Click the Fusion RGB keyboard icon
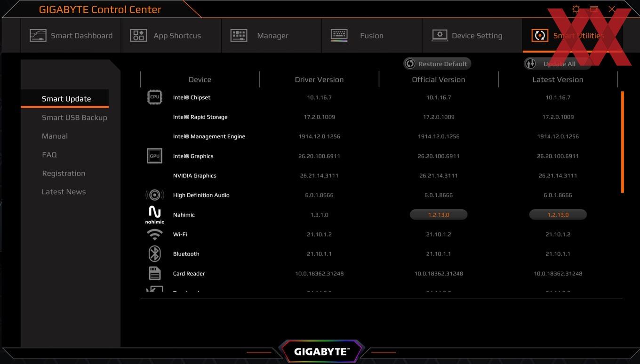The width and height of the screenshot is (640, 364). (339, 35)
